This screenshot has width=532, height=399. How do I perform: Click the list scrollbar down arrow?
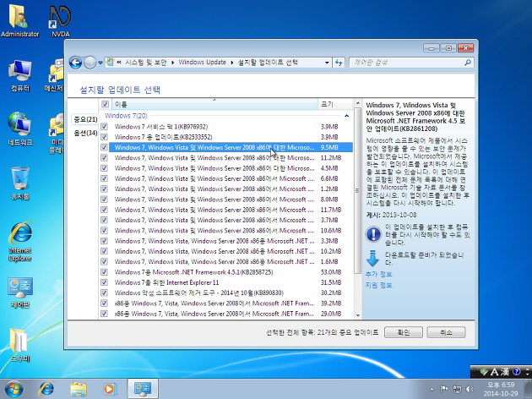pos(357,315)
